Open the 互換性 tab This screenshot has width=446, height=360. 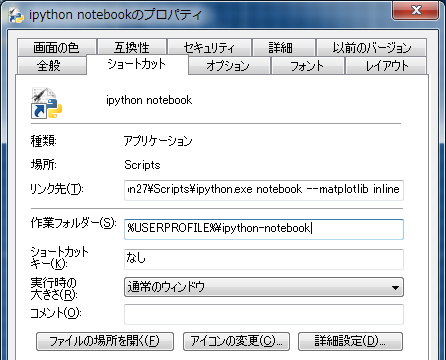132,47
